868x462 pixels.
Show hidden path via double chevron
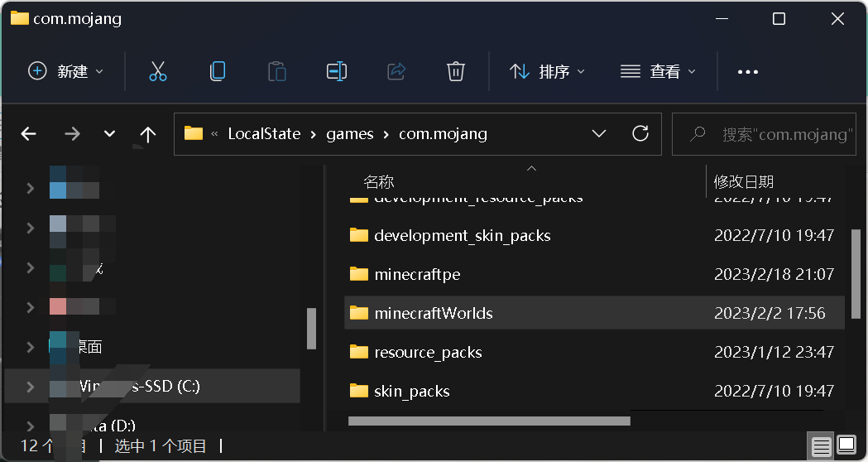[x=215, y=134]
